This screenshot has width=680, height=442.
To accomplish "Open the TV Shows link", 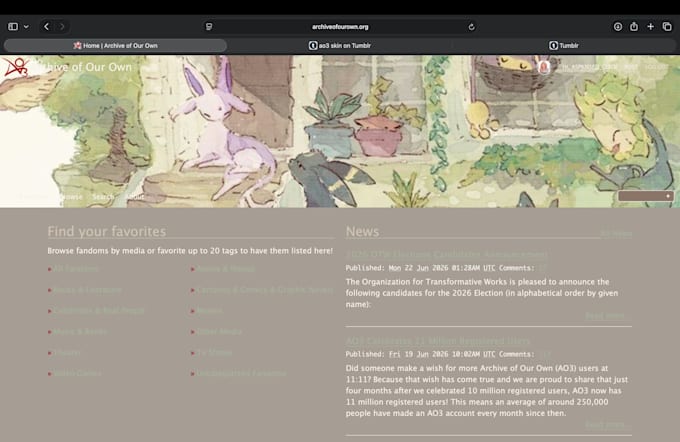I will point(214,353).
